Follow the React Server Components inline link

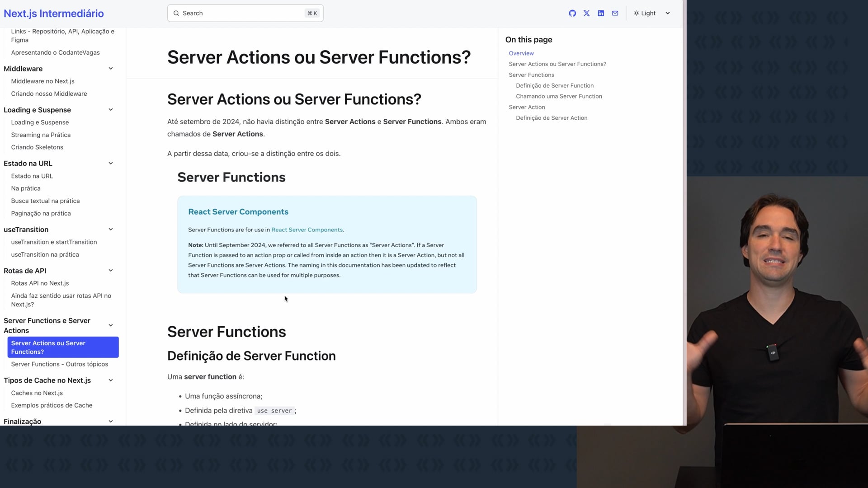[x=307, y=230]
